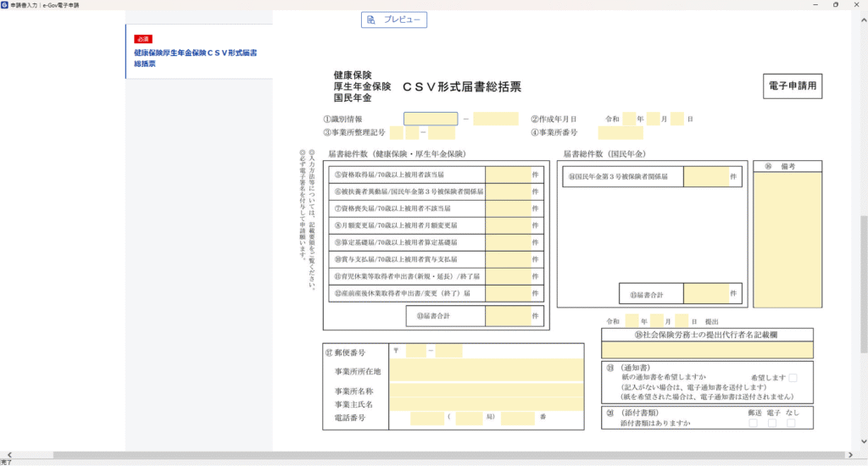This screenshot has height=466, width=868.
Task: Click 電子申請用 label box
Action: pyautogui.click(x=793, y=86)
